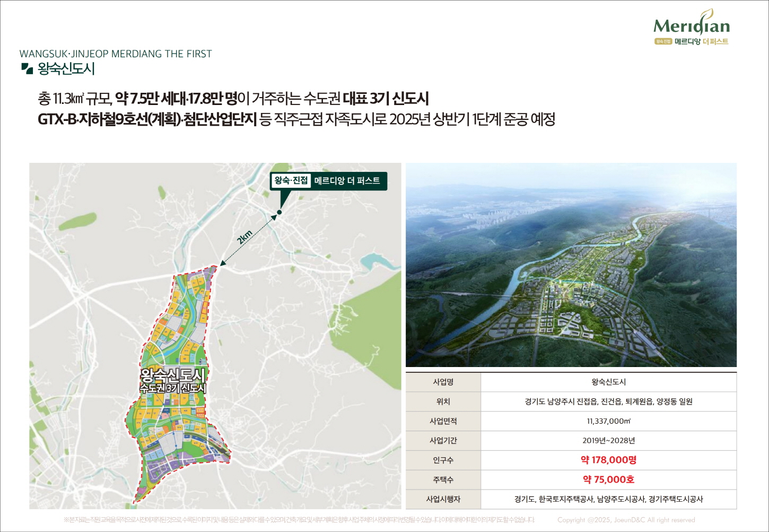Click the 사업면적 table header cell

[x=443, y=421]
